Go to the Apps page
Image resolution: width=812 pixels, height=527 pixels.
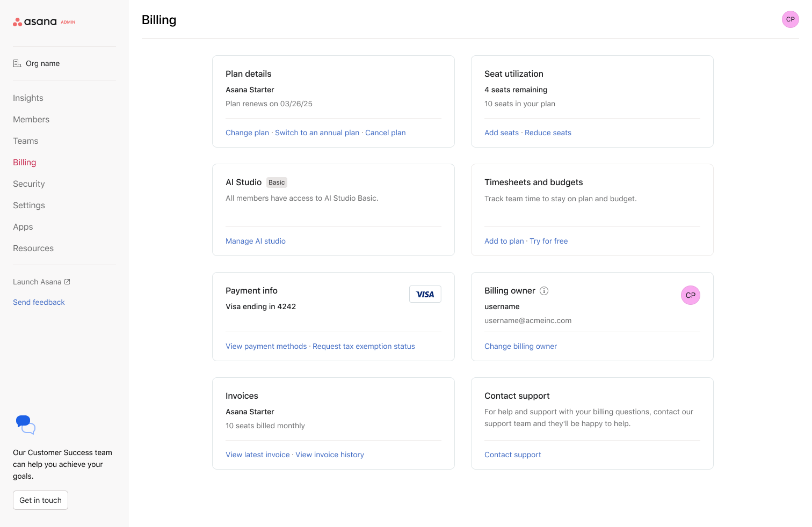click(23, 227)
